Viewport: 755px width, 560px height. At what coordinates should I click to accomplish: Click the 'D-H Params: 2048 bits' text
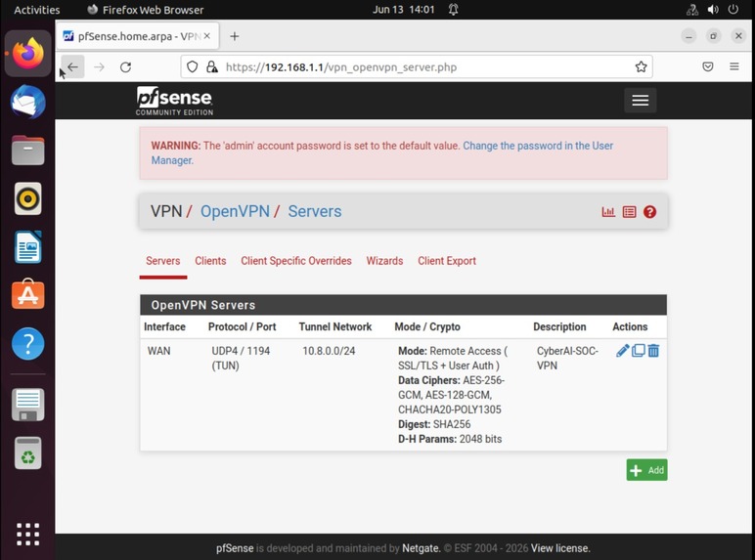(x=450, y=439)
